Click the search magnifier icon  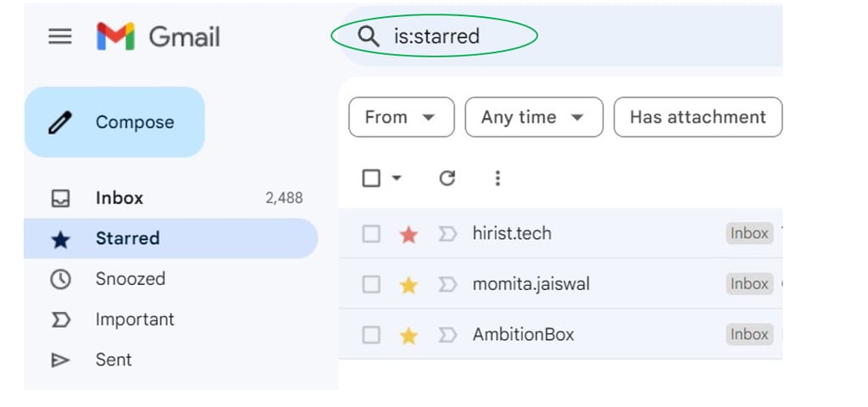coord(369,36)
